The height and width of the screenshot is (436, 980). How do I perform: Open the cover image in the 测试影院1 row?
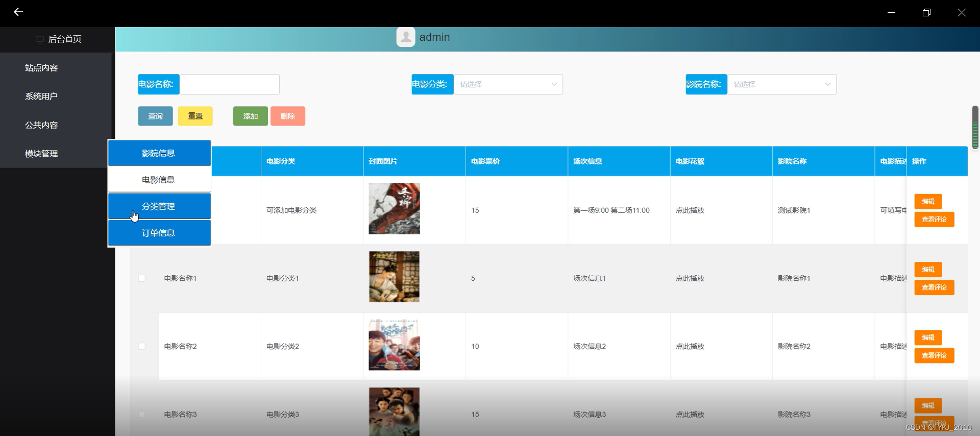tap(395, 209)
